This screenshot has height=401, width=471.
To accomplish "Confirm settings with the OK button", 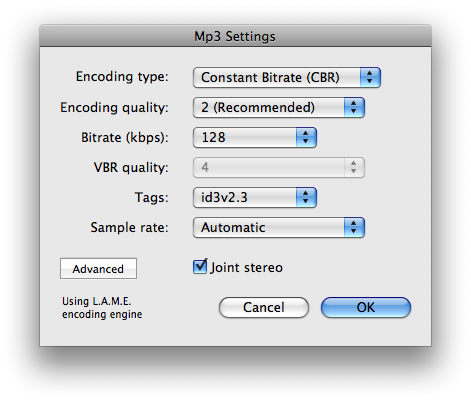I will coord(366,307).
